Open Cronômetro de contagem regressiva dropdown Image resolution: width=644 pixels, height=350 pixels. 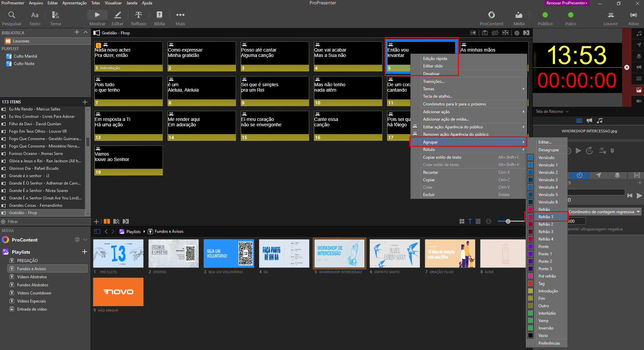click(604, 212)
